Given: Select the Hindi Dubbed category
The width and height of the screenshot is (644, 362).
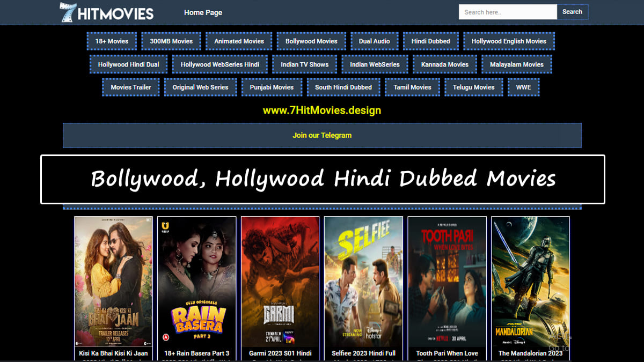Looking at the screenshot, I should (431, 41).
